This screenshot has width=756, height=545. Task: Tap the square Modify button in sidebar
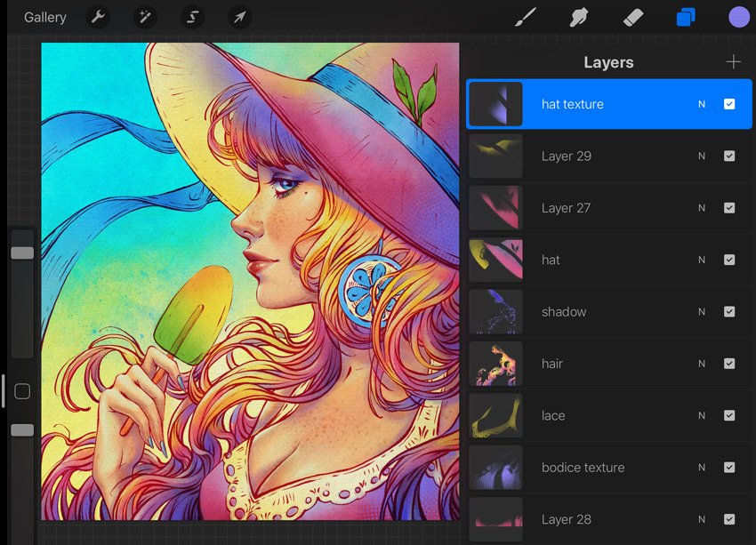point(22,391)
